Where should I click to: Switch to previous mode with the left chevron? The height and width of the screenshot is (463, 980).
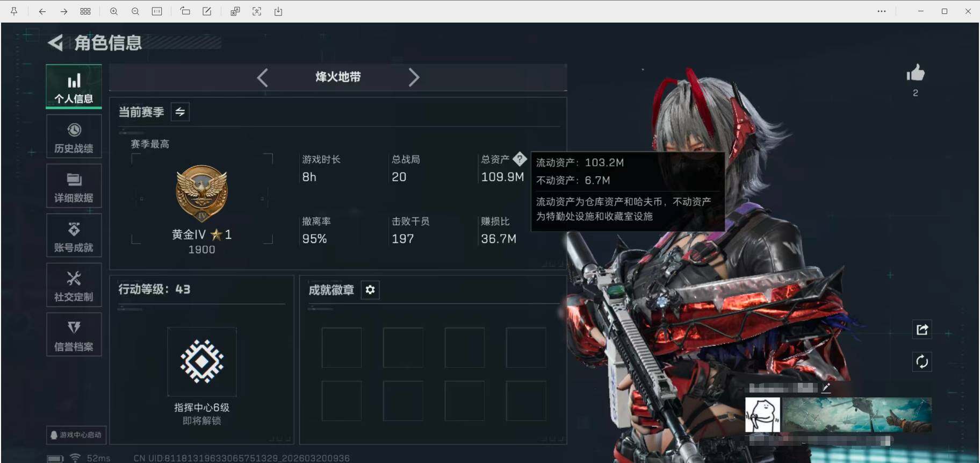click(262, 77)
